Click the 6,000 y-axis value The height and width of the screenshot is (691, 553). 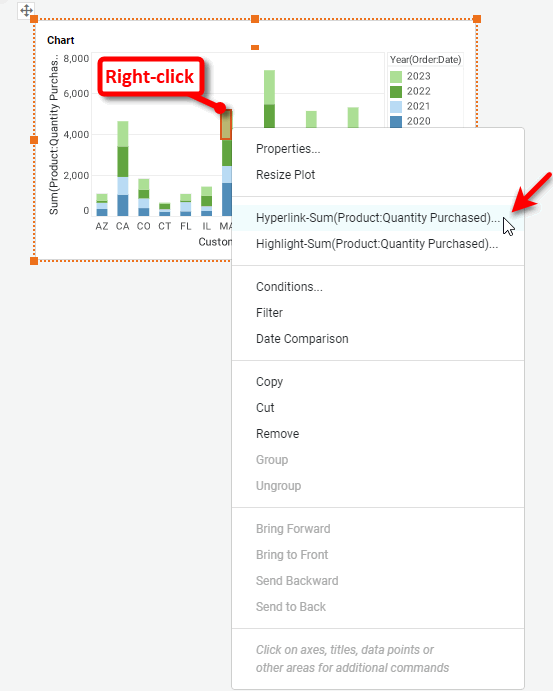pyautogui.click(x=76, y=93)
